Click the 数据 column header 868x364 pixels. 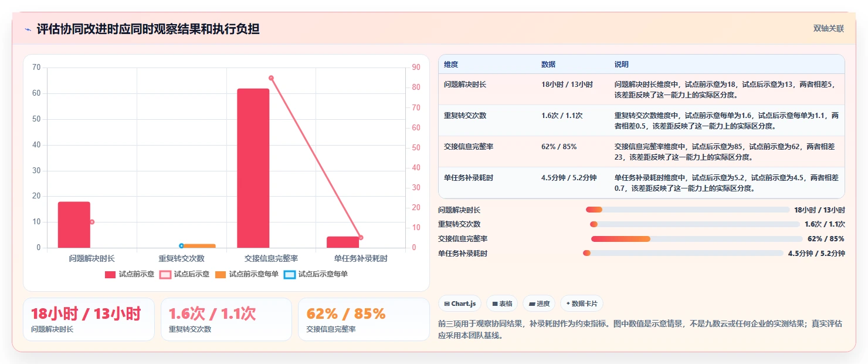(x=548, y=64)
